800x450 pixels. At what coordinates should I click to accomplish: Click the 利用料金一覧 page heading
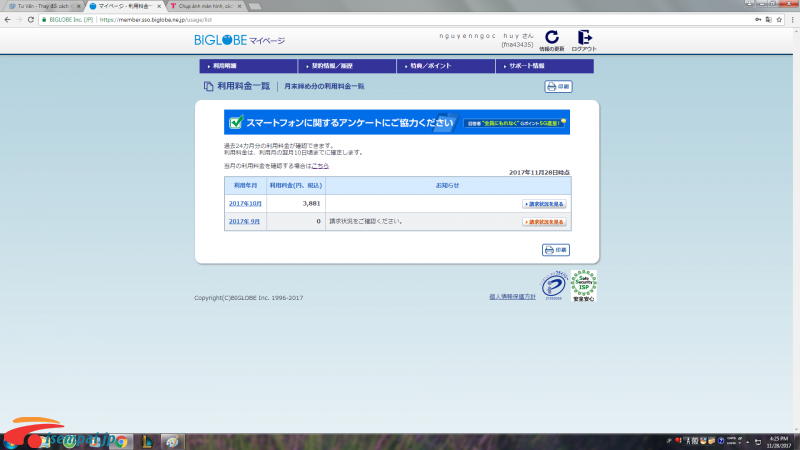243,86
